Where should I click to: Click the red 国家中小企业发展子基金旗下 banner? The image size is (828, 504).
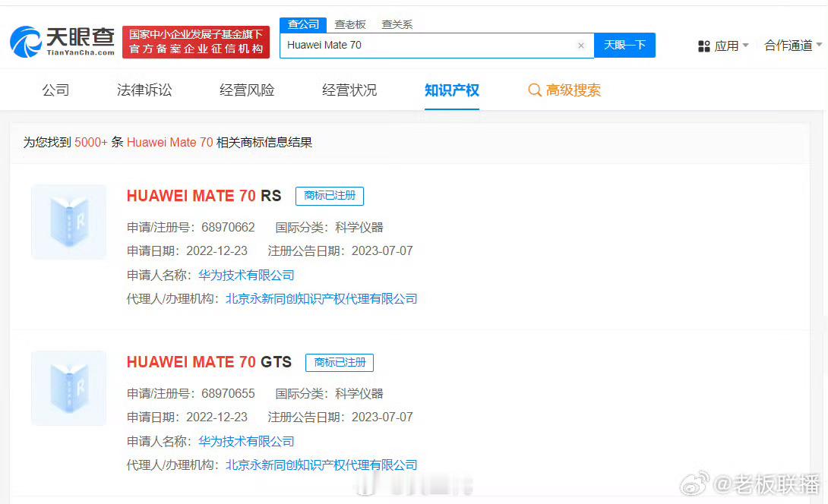click(196, 43)
